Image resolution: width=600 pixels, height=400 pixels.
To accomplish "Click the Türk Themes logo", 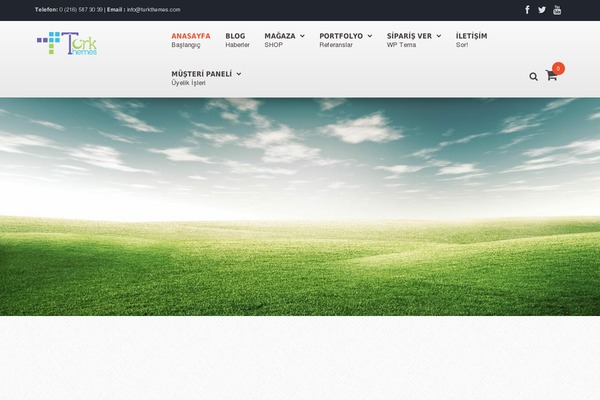I will (x=67, y=44).
